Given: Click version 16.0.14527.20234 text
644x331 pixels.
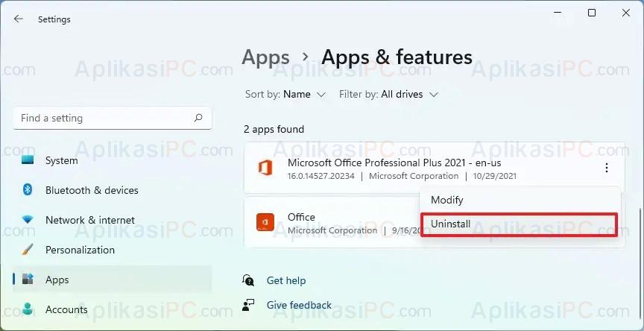Looking at the screenshot, I should pyautogui.click(x=321, y=176).
